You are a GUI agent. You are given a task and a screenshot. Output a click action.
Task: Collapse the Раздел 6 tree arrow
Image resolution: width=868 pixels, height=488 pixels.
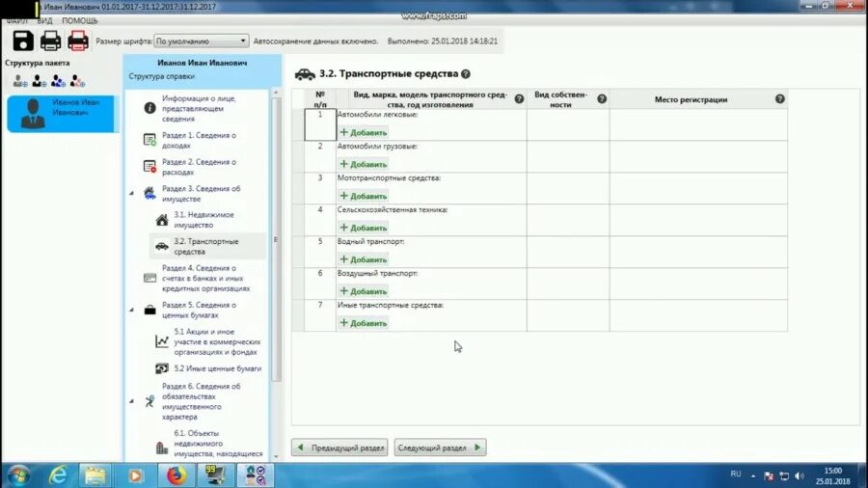[x=132, y=401]
